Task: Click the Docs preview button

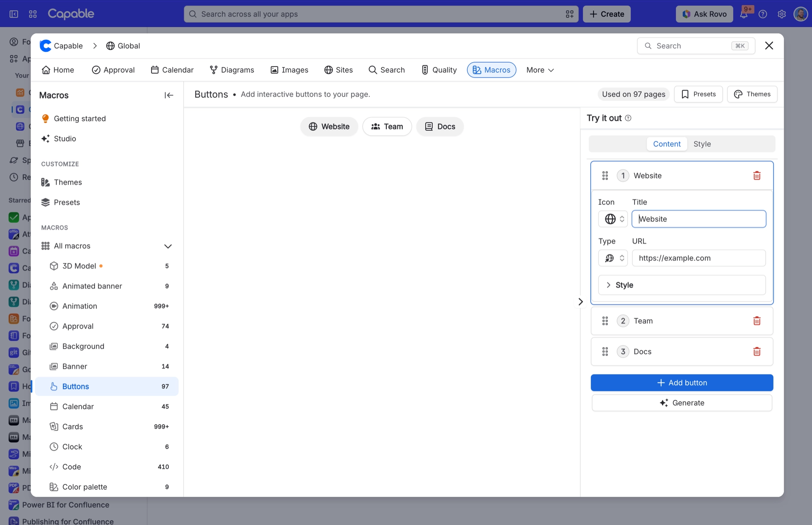Action: click(440, 127)
